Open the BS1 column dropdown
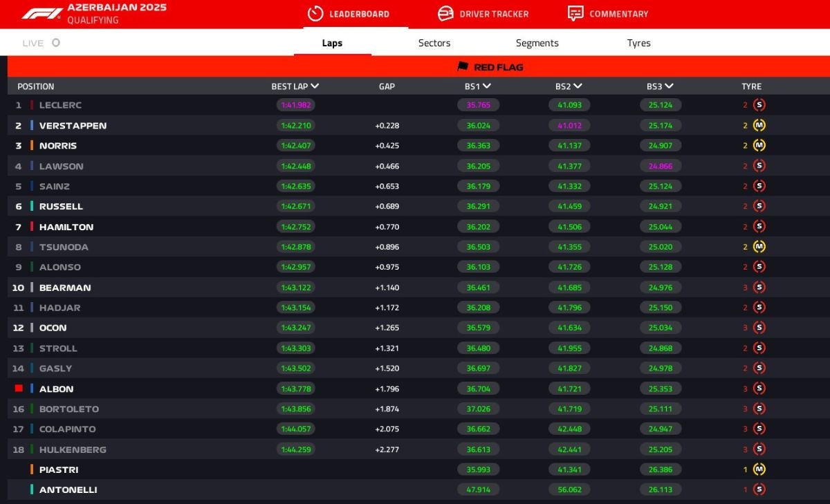This screenshot has width=830, height=504. click(x=487, y=86)
